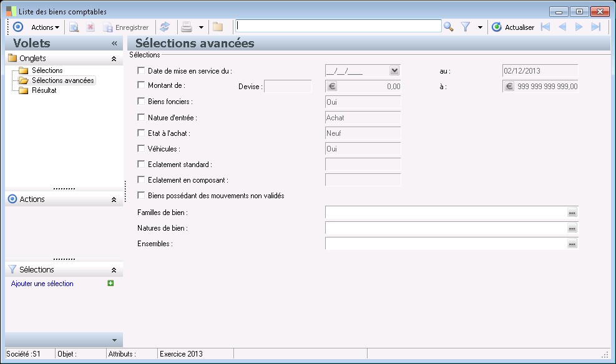Click the Attributs status bar entry

point(132,354)
